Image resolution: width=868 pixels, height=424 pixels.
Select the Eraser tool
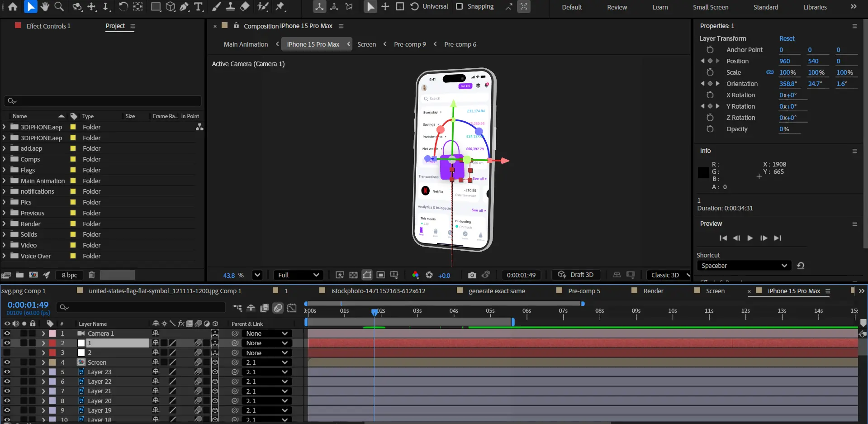(245, 7)
